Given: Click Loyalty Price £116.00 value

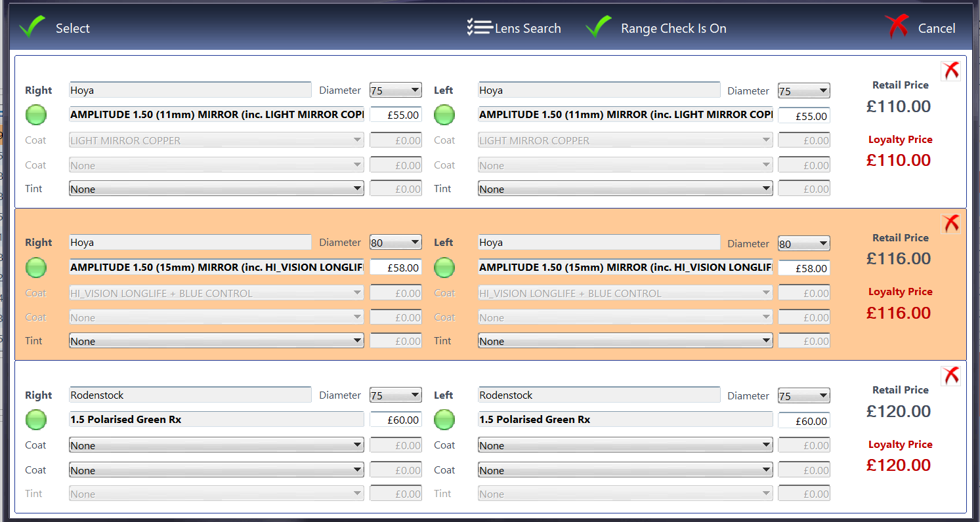Looking at the screenshot, I should (x=899, y=313).
